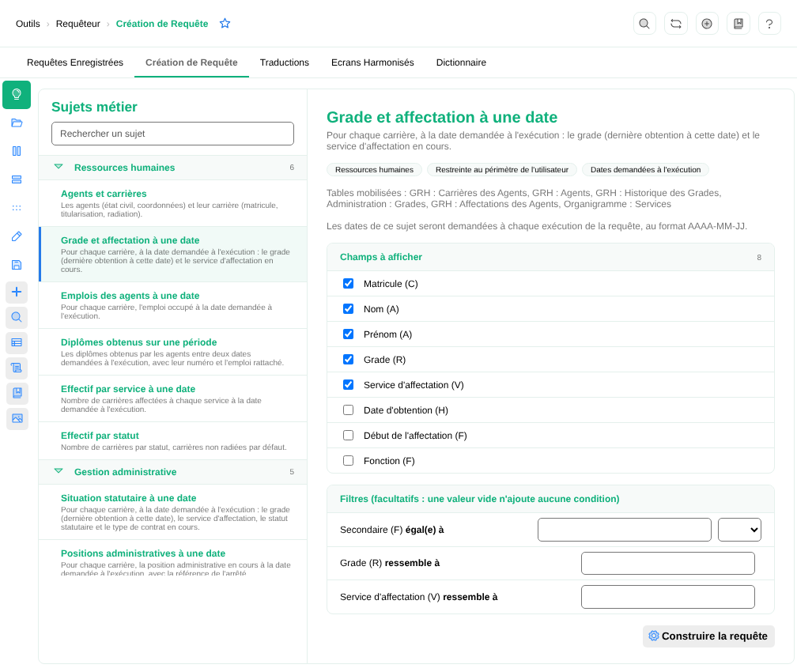Click the dotted grid sidebar icon
The width and height of the screenshot is (797, 672).
coord(17,208)
